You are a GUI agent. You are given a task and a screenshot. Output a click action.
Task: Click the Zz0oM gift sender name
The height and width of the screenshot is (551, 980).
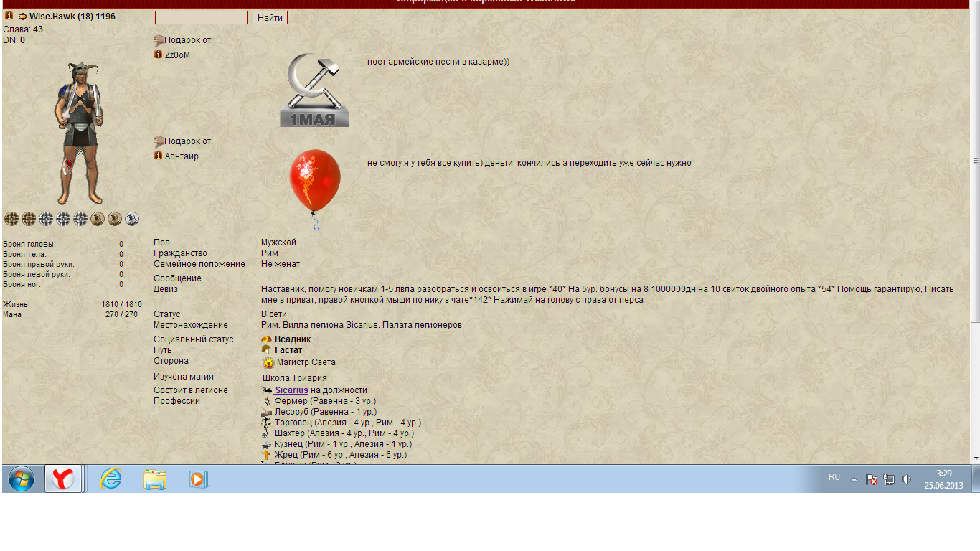pos(177,55)
